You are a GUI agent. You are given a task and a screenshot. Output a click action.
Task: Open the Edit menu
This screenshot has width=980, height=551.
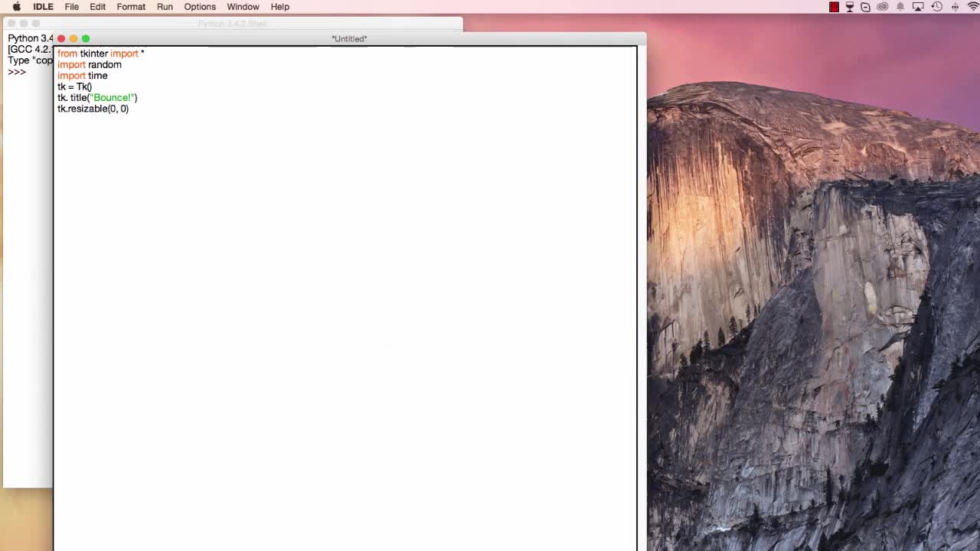[x=97, y=7]
